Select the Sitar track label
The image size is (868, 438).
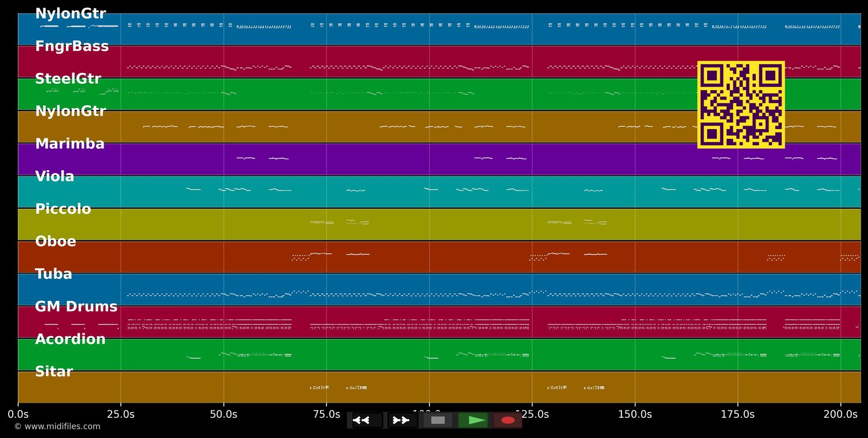[x=54, y=372]
